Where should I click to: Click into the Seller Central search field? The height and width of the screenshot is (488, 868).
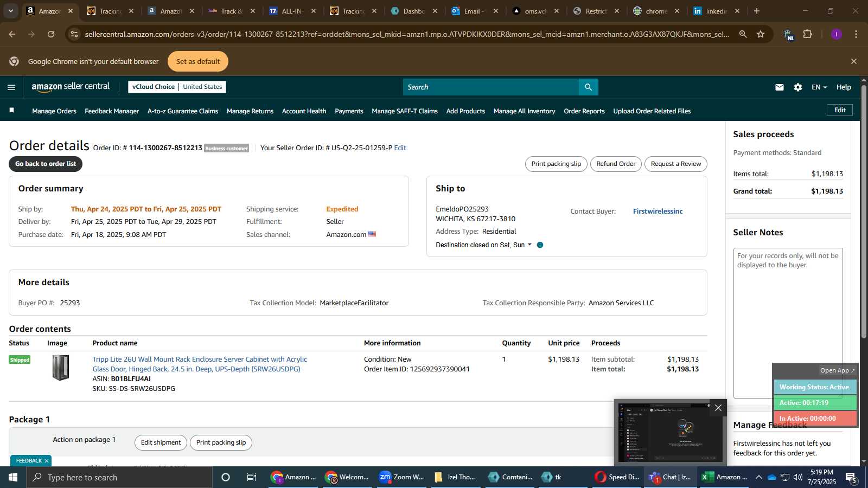point(491,87)
